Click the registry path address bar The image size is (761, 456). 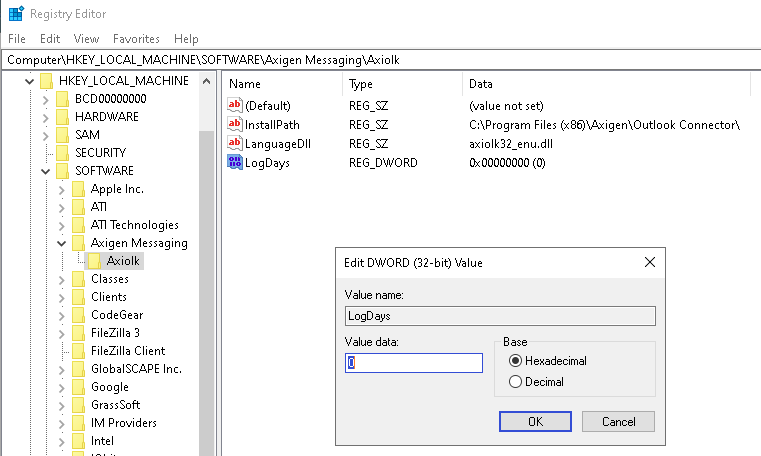pos(381,60)
